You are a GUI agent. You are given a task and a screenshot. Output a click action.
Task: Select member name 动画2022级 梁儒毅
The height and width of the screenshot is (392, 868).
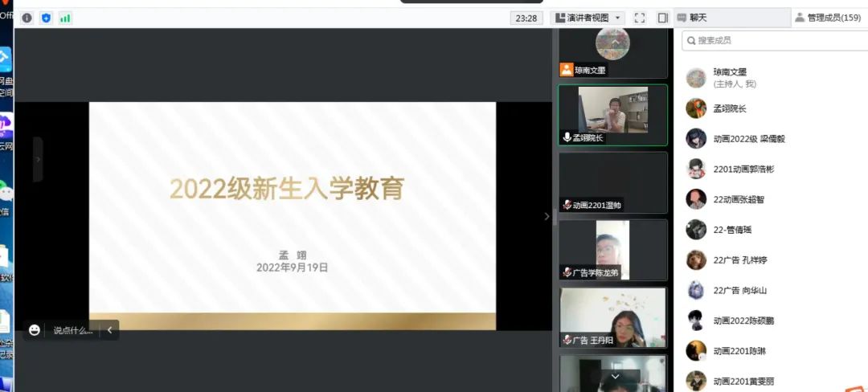click(x=749, y=139)
